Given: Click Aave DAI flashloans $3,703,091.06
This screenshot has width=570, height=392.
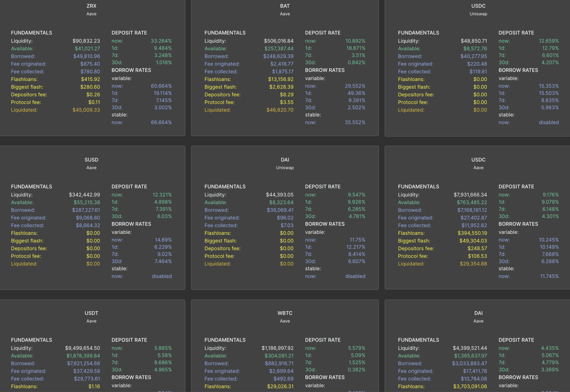Looking at the screenshot, I should pos(470,387).
